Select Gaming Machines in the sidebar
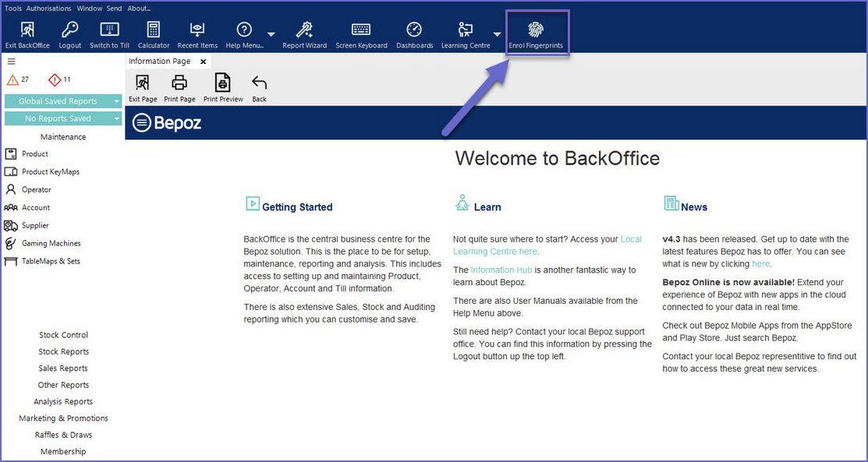This screenshot has height=462, width=868. click(x=51, y=243)
